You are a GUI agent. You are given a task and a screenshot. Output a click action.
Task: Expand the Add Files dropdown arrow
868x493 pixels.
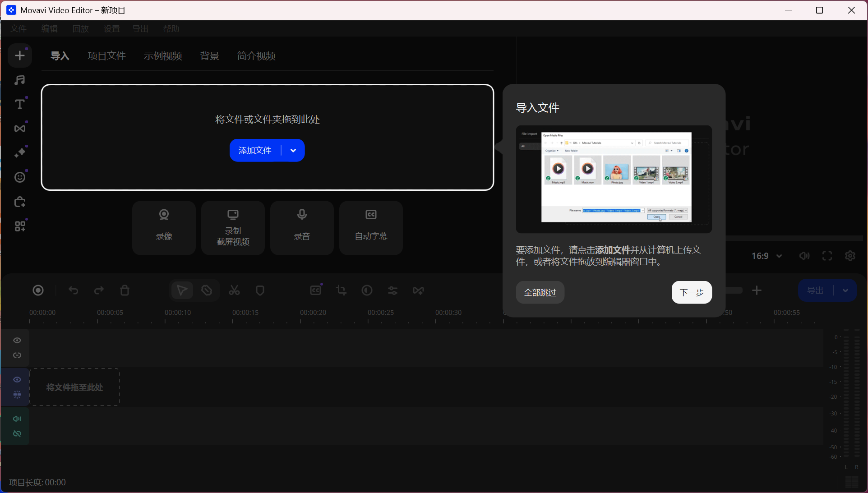(x=293, y=151)
